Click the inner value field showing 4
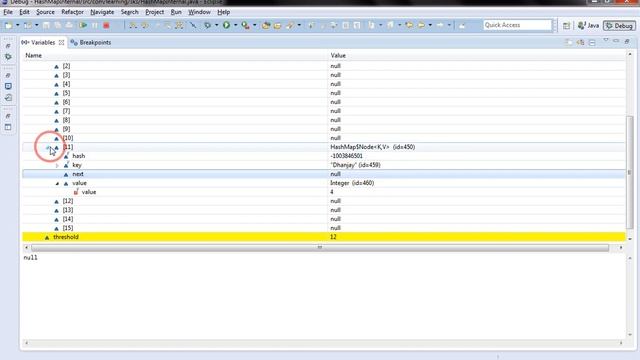Image resolution: width=640 pixels, height=360 pixels. (x=332, y=192)
